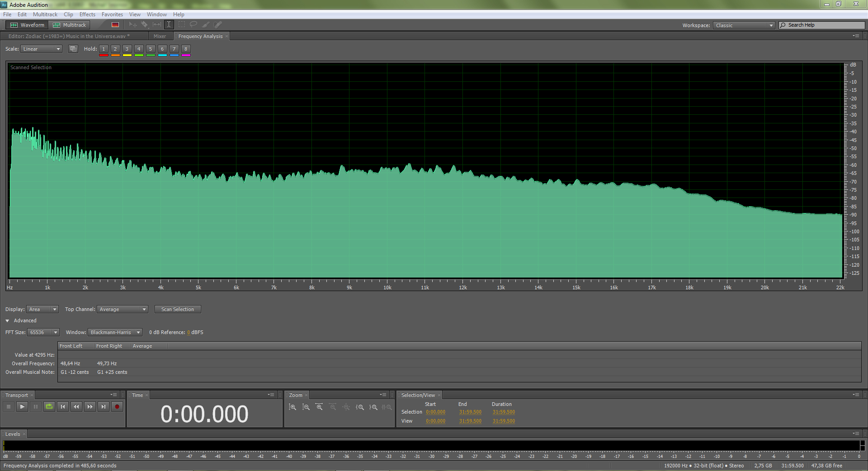Open the Effects menu
868x471 pixels.
tap(87, 14)
